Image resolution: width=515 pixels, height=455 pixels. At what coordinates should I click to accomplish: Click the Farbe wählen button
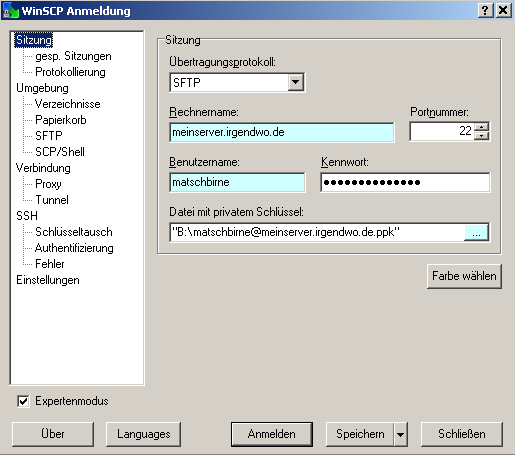(x=464, y=276)
